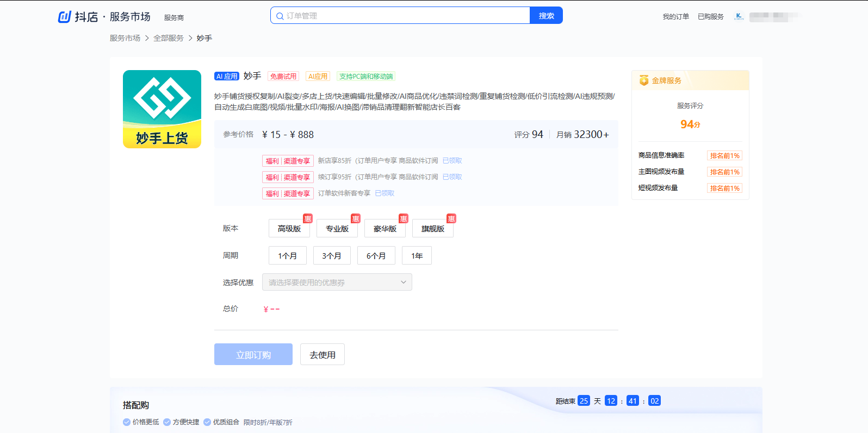
Task: Choose the 1个月 period
Action: tap(288, 255)
